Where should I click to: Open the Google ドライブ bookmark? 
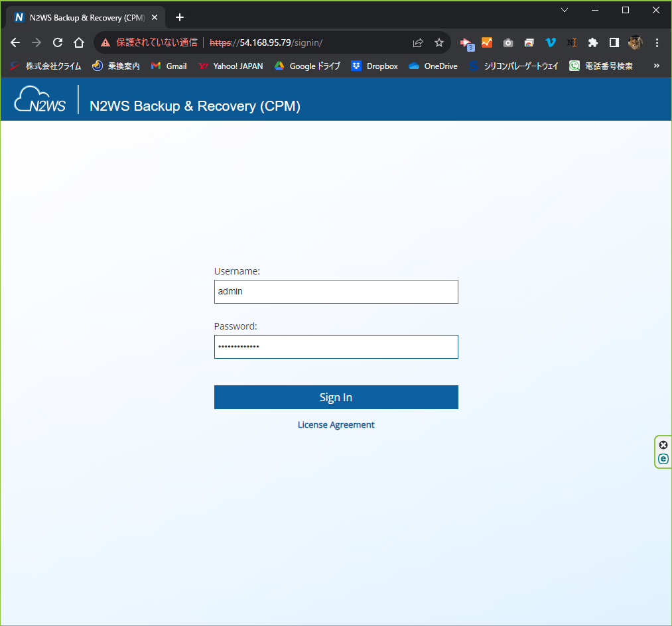[307, 66]
